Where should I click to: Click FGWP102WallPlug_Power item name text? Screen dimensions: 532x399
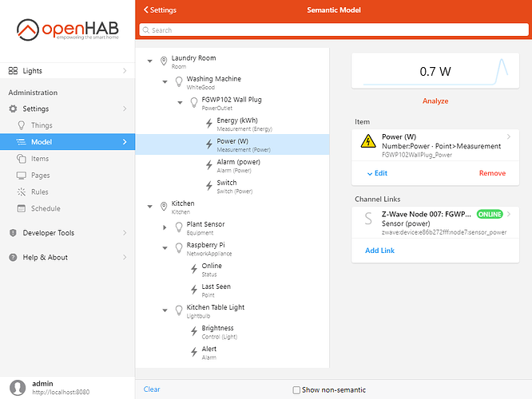point(417,155)
